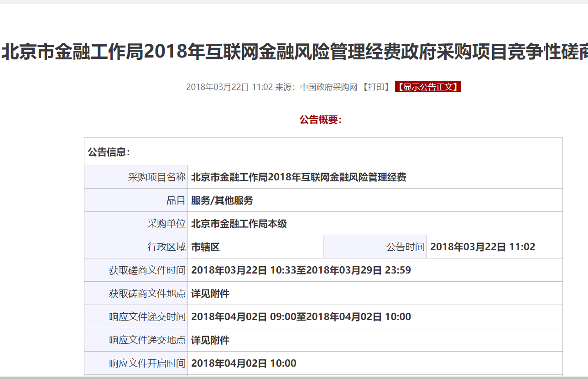This screenshot has height=379, width=588.
Task: Select the 获取磋商文件时间 date range
Action: point(302,270)
